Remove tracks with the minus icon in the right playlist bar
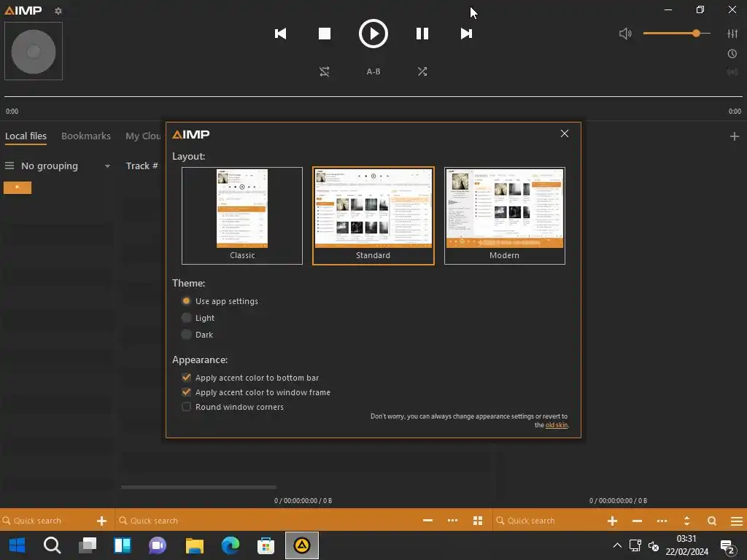 coord(637,521)
